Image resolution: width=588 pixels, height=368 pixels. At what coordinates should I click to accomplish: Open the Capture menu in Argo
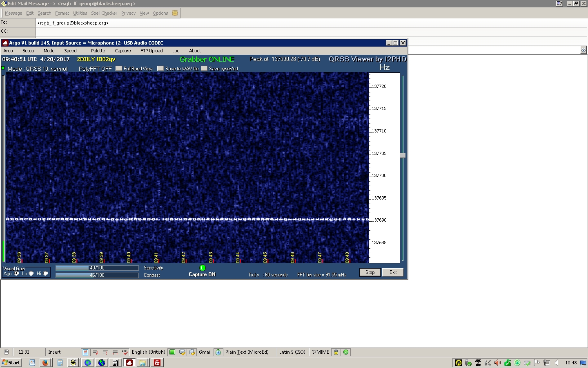(123, 51)
